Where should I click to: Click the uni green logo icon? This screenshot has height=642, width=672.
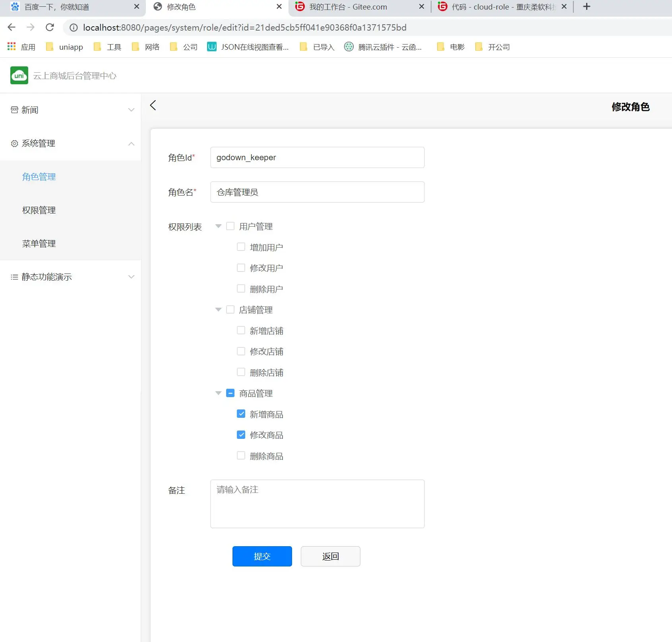pyautogui.click(x=19, y=76)
